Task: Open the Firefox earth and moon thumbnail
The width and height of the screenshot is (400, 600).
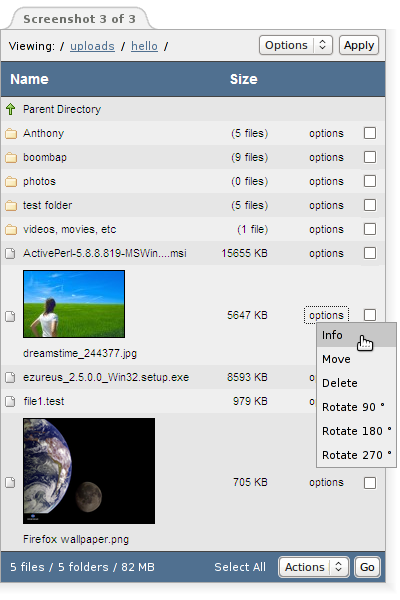Action: click(89, 471)
